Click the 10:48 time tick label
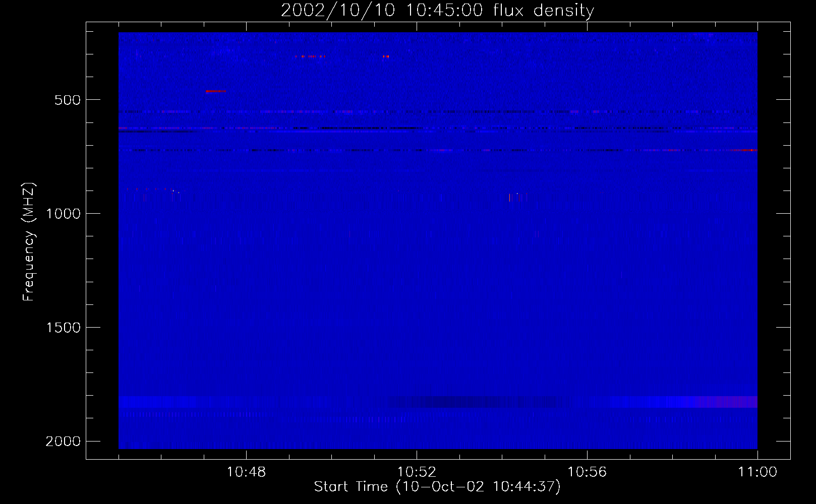The width and height of the screenshot is (816, 504). pyautogui.click(x=246, y=472)
